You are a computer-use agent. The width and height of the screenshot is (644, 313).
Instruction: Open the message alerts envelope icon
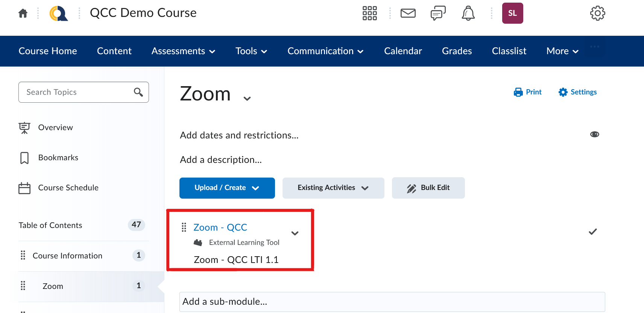tap(408, 13)
